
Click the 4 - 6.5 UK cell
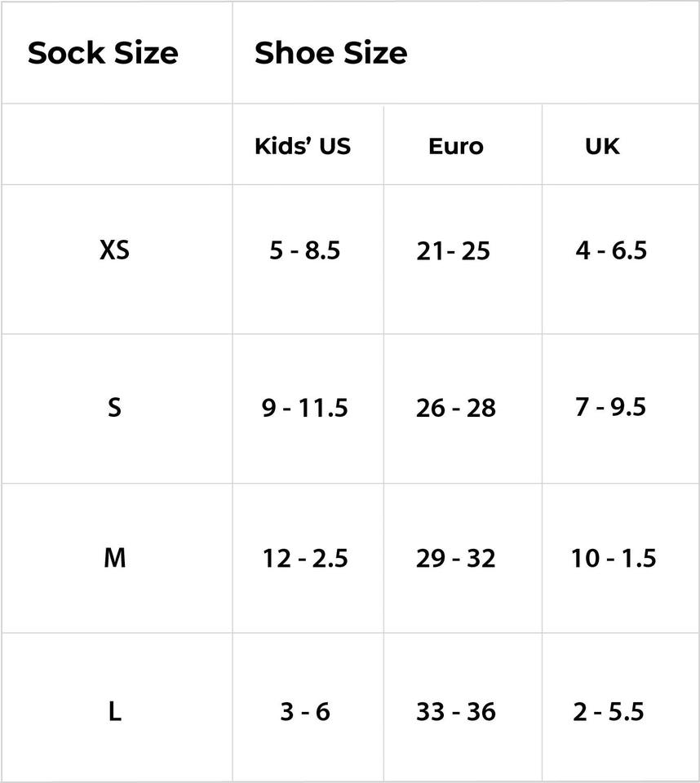pyautogui.click(x=611, y=250)
